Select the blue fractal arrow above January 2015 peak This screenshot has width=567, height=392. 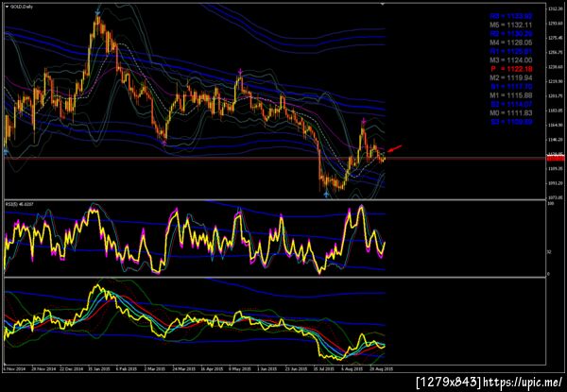(97, 13)
